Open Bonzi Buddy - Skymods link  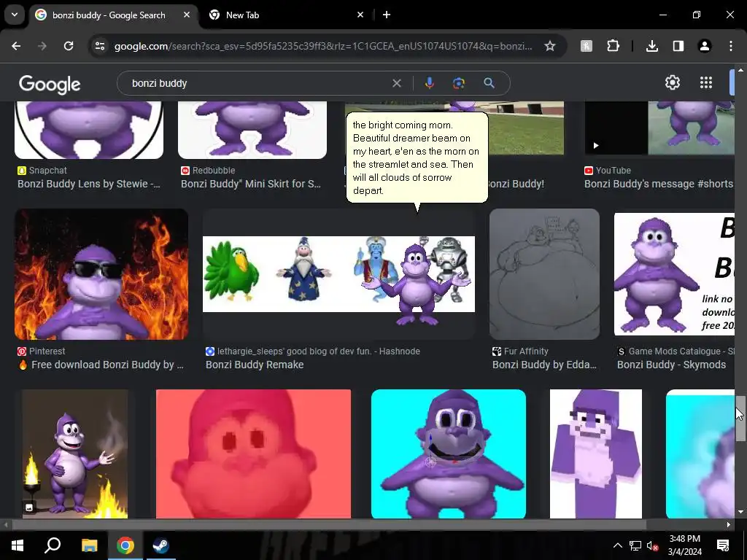click(x=672, y=365)
